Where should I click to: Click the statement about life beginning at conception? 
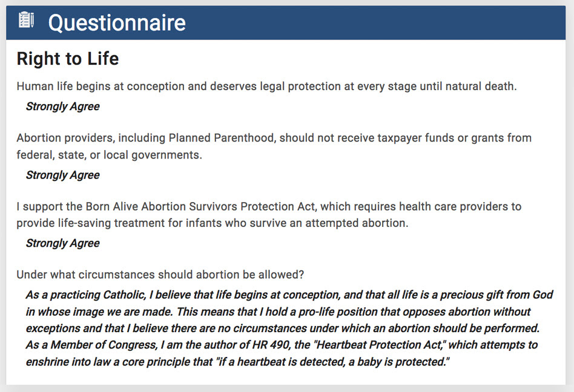pyautogui.click(x=266, y=86)
